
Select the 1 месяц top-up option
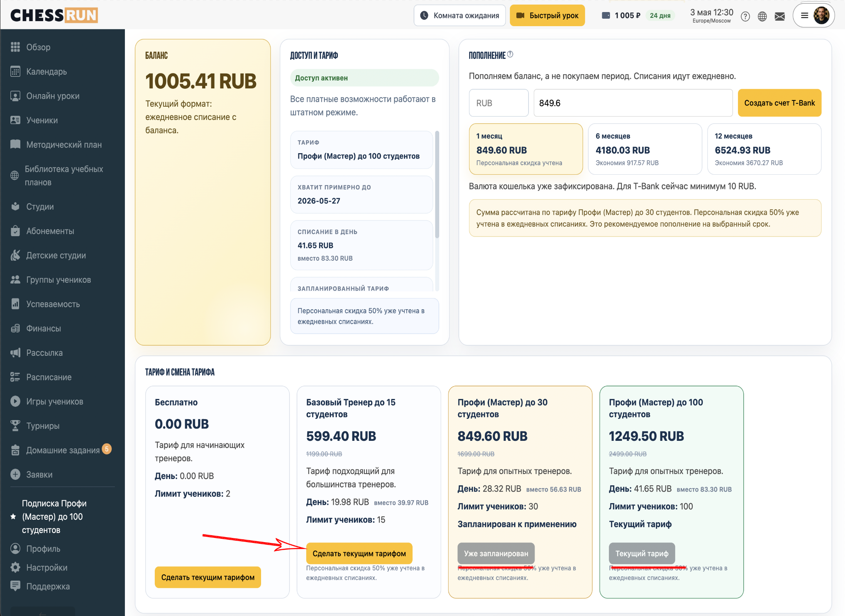click(x=526, y=149)
